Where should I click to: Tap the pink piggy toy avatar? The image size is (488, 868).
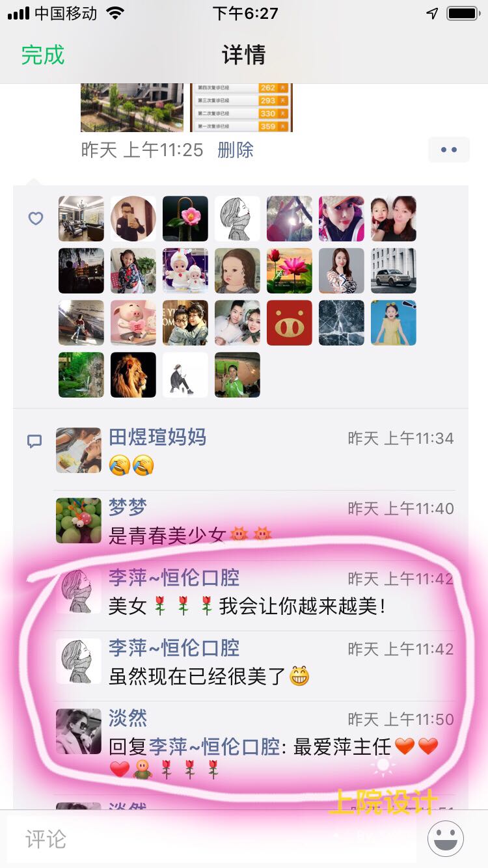(133, 323)
